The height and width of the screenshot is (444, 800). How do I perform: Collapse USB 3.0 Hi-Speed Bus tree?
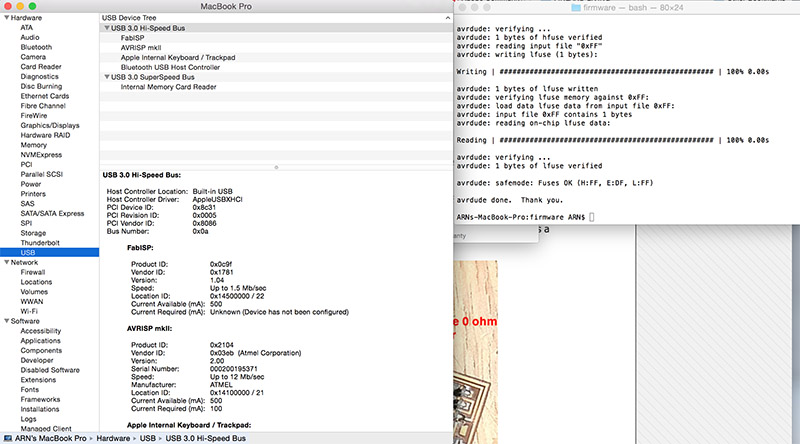tap(107, 28)
